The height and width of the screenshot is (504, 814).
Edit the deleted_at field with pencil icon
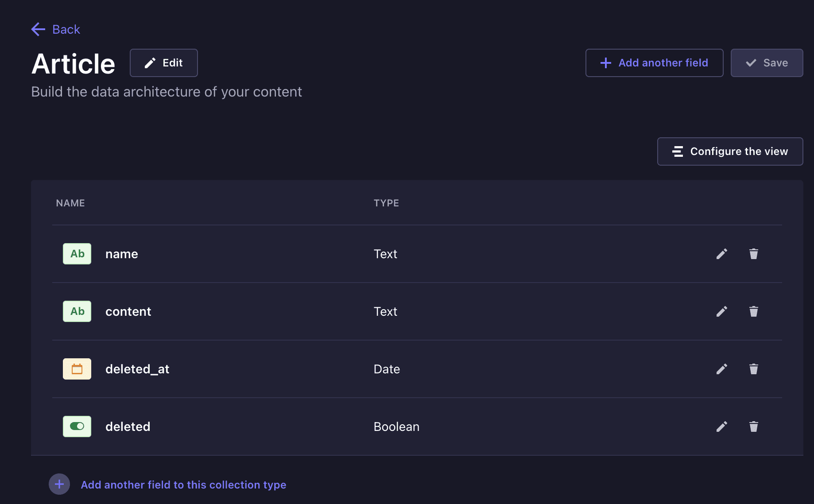click(722, 369)
